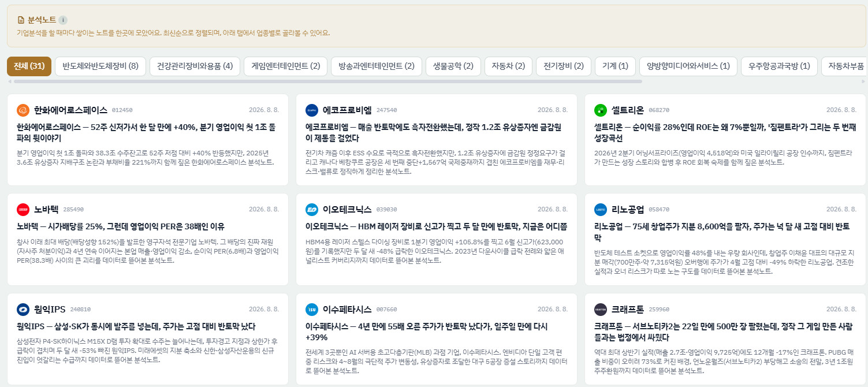Click the 에코프로비엠 company name
This screenshot has width=868, height=387.
[x=347, y=110]
